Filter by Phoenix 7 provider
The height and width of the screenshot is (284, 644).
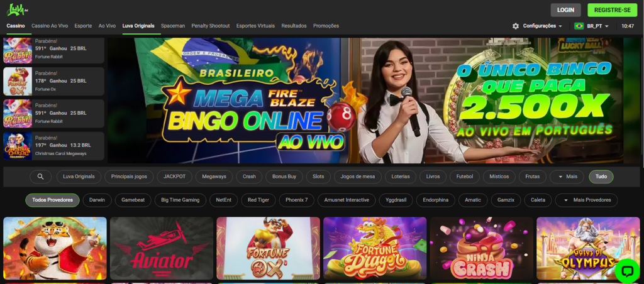(297, 200)
